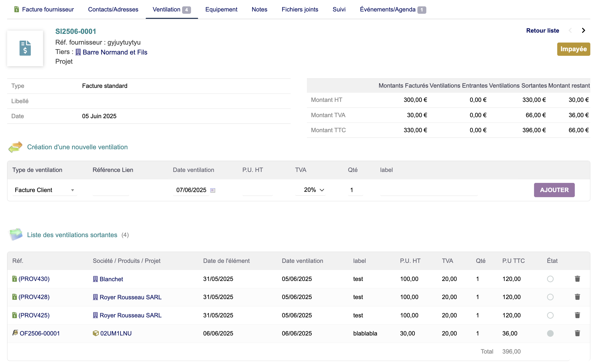Toggle the grey status circle for OF2506-00001
The width and height of the screenshot is (600, 364).
(550, 333)
